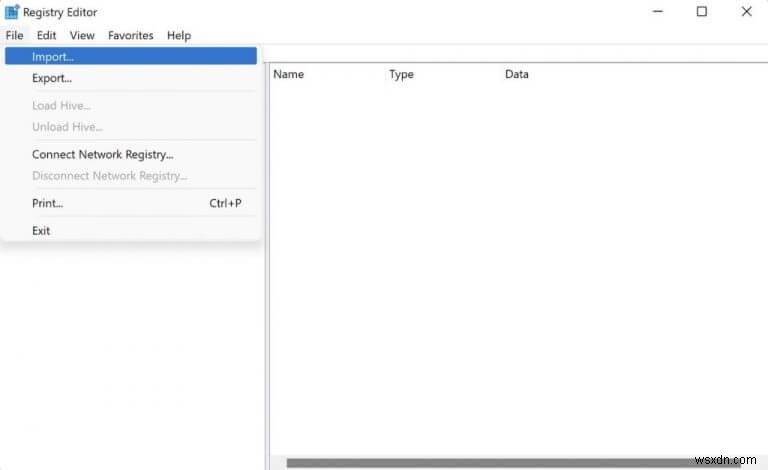Open the View menu
Viewport: 768px width, 470px height.
(x=82, y=35)
